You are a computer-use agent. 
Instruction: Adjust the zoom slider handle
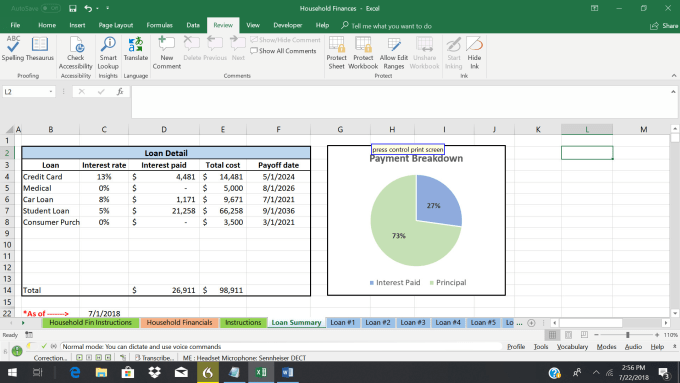[x=627, y=335]
